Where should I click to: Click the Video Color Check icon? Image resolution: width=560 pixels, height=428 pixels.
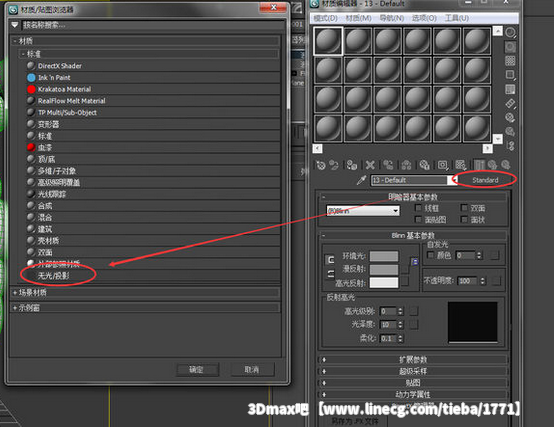pyautogui.click(x=510, y=89)
